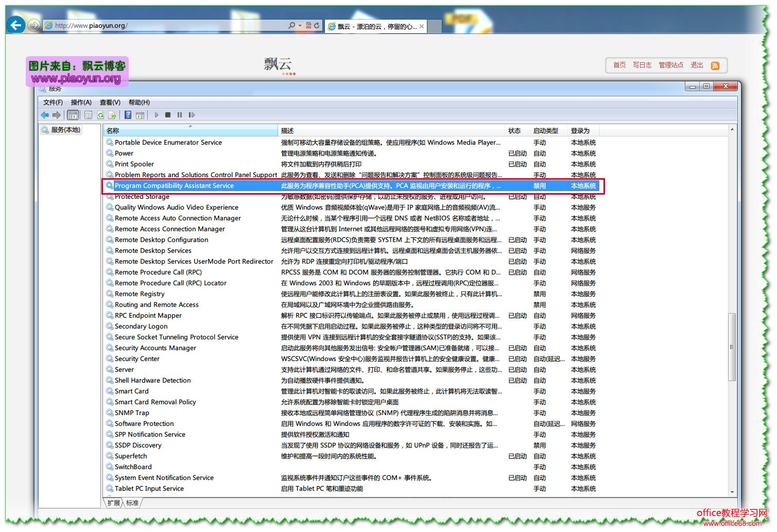This screenshot has height=532, width=777.
Task: Click the 管理站点 link on the blog
Action: 671,65
